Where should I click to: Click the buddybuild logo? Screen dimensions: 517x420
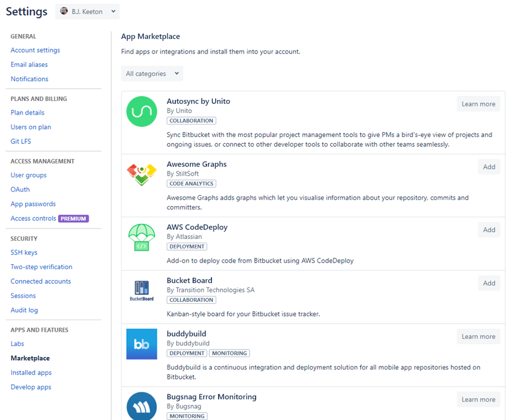click(142, 344)
